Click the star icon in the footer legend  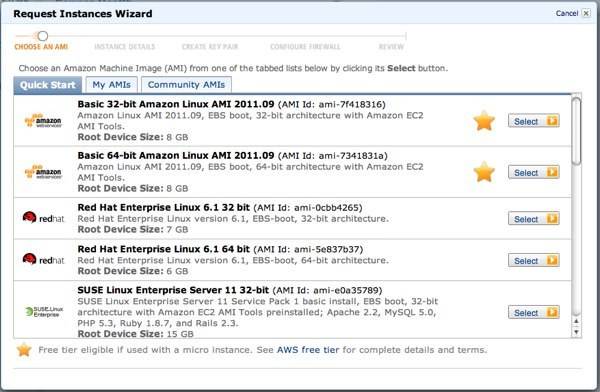click(x=24, y=350)
